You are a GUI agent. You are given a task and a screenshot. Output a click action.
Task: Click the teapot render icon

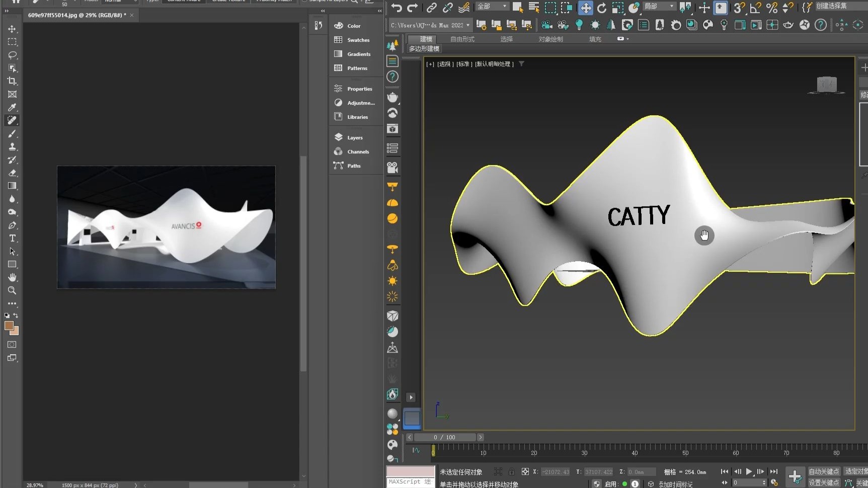click(x=788, y=25)
